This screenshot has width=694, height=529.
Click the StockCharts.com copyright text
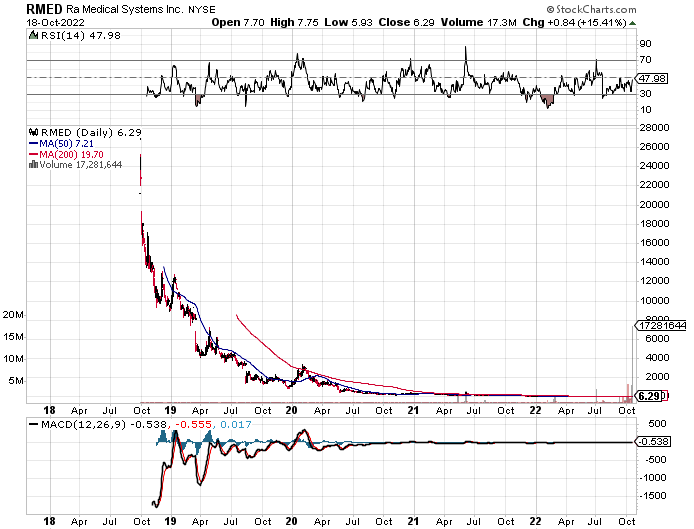tap(592, 9)
